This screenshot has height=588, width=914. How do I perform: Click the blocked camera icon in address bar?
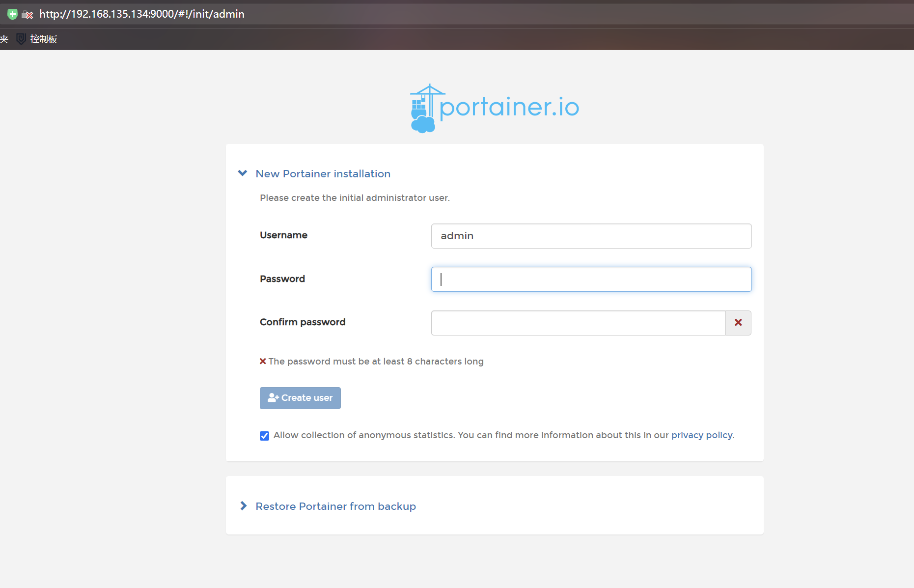28,15
